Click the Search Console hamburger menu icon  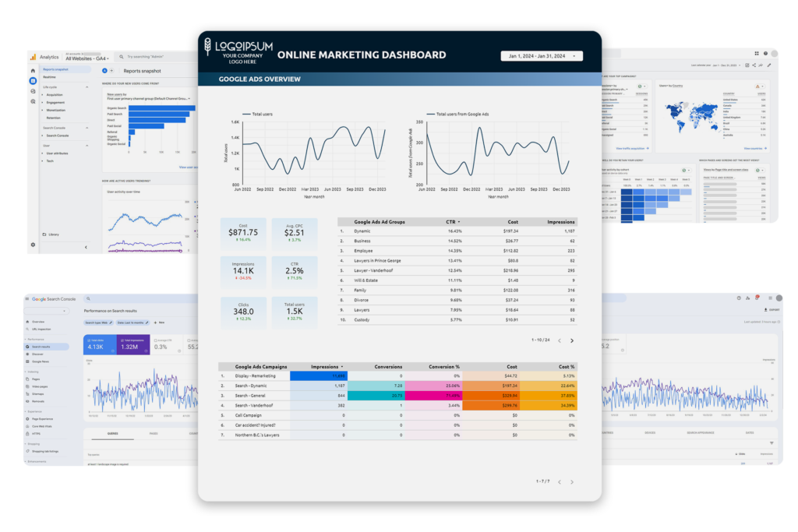pyautogui.click(x=27, y=299)
